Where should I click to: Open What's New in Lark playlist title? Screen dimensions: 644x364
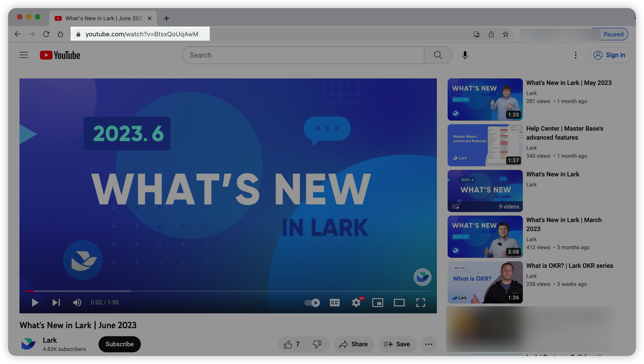[552, 174]
